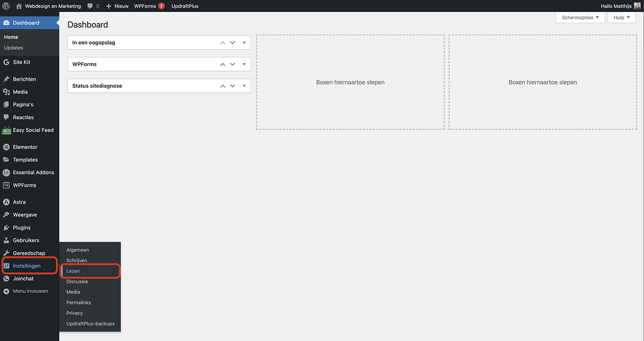This screenshot has width=644, height=341.
Task: Click the WordPress logo in admin bar
Action: click(6, 6)
